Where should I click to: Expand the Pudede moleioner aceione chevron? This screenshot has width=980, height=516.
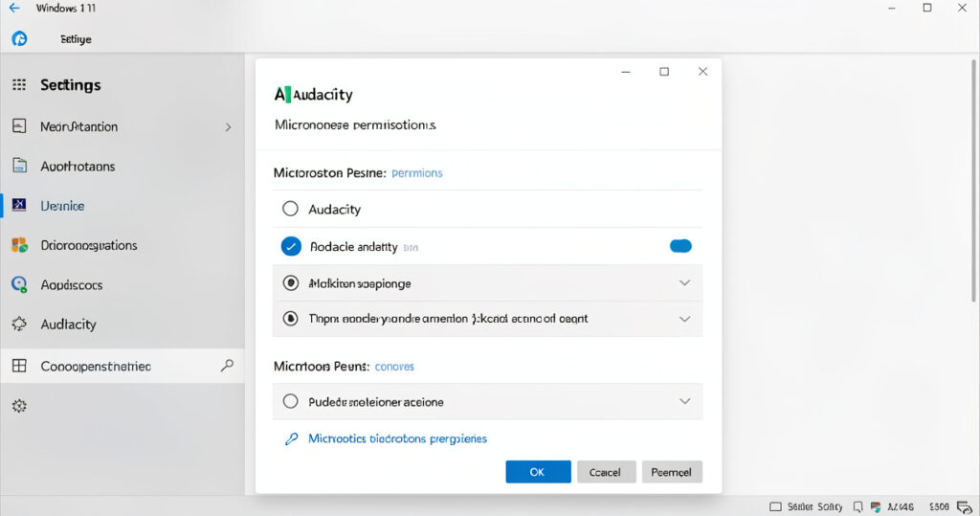[685, 401]
